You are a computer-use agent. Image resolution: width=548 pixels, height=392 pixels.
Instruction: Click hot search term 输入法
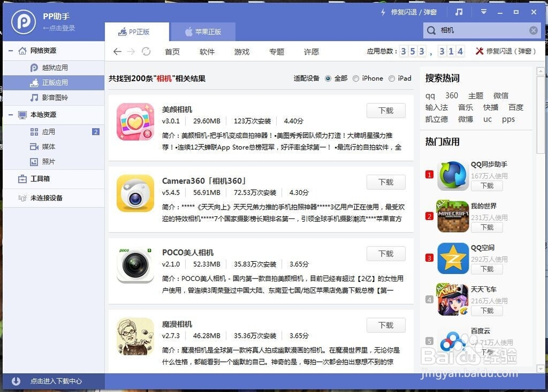pyautogui.click(x=437, y=107)
